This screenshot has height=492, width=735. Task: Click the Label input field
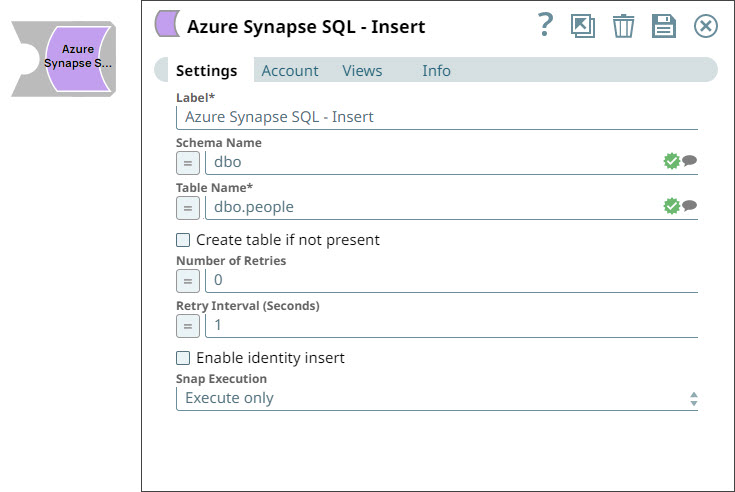[x=437, y=117]
